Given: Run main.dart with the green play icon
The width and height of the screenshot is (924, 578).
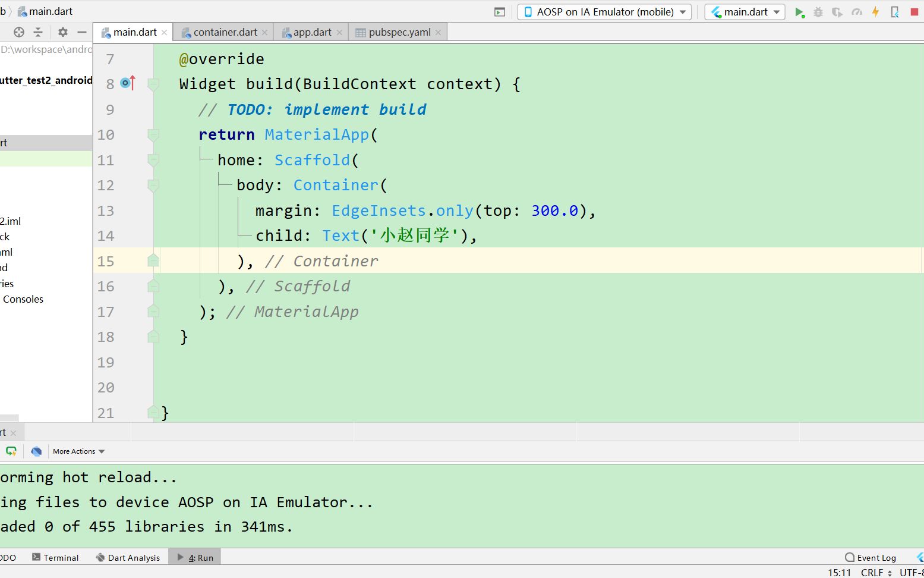Looking at the screenshot, I should point(799,12).
